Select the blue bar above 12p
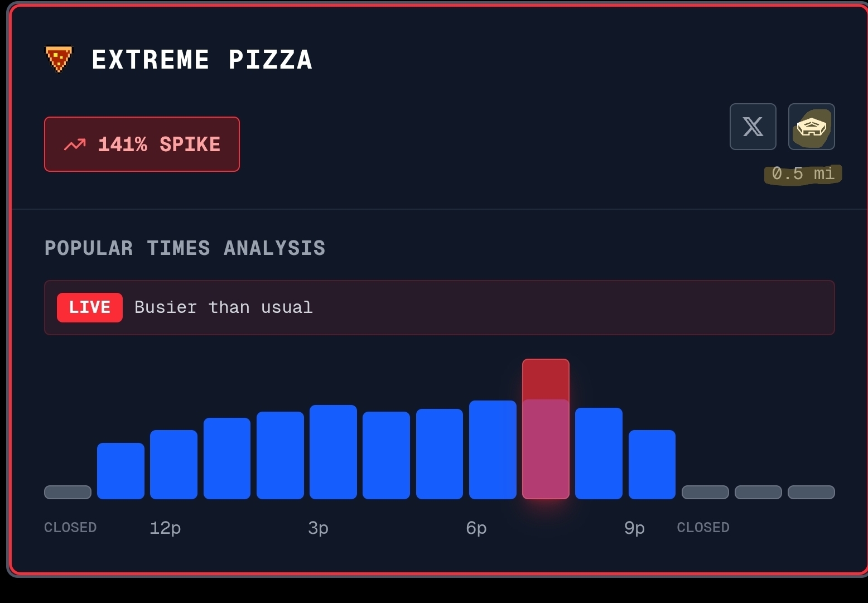 173,464
